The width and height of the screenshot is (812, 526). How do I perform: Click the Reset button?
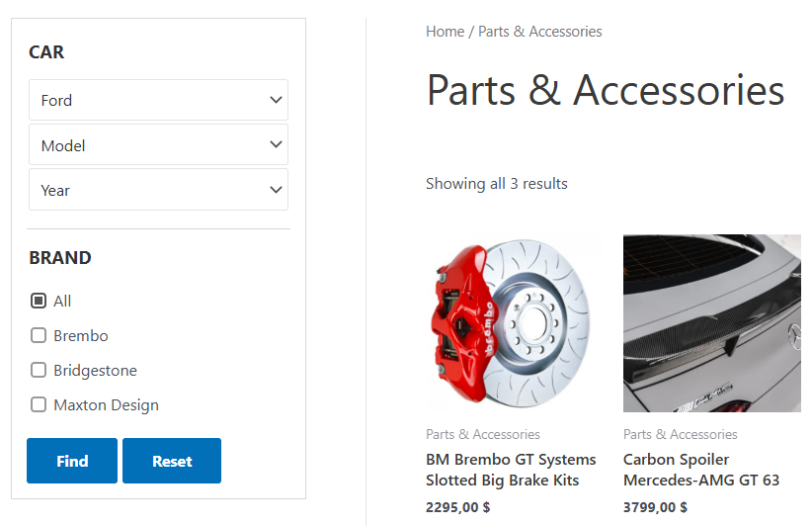172,461
